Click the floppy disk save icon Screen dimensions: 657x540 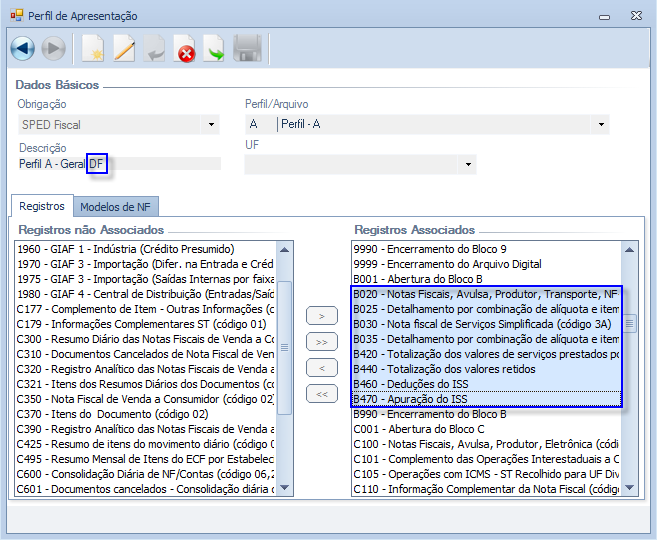247,48
